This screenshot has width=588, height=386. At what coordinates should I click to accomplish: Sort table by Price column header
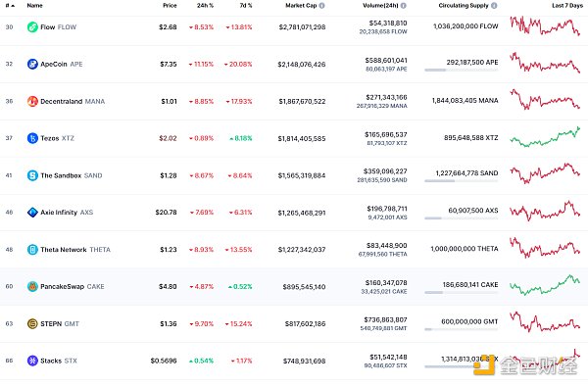170,6
